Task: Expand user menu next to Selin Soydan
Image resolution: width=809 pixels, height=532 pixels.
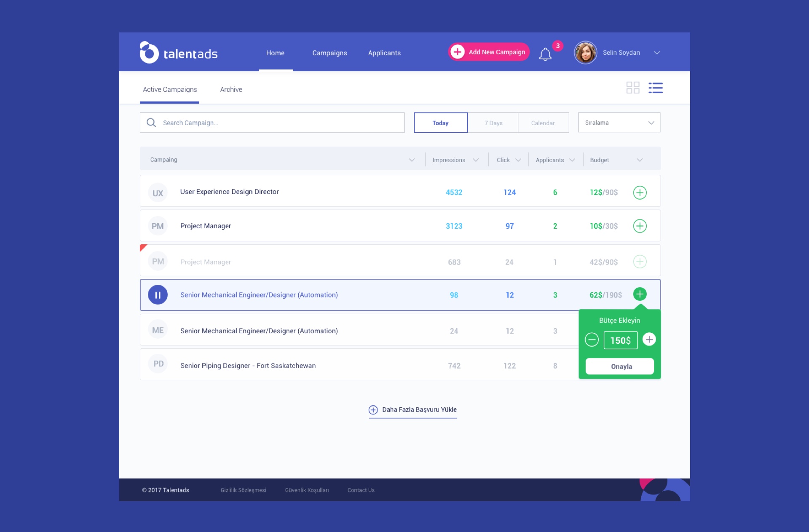Action: (656, 53)
